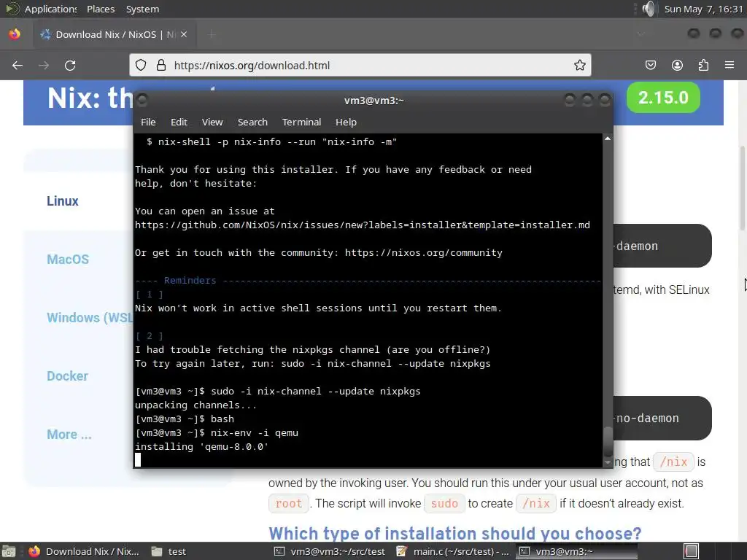Click the 'unpacking channels...' line

(x=196, y=405)
